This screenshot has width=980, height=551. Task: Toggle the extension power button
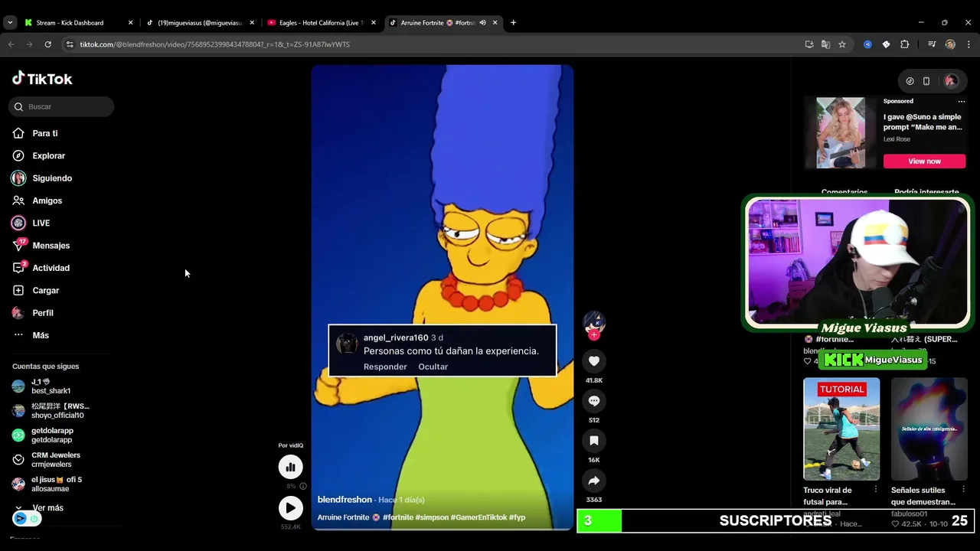(34, 518)
